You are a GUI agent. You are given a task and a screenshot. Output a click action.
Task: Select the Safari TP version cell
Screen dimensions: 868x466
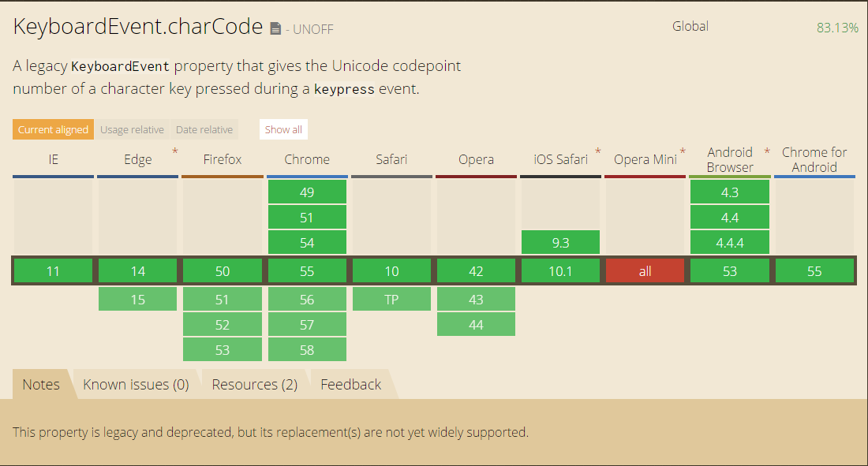click(391, 300)
